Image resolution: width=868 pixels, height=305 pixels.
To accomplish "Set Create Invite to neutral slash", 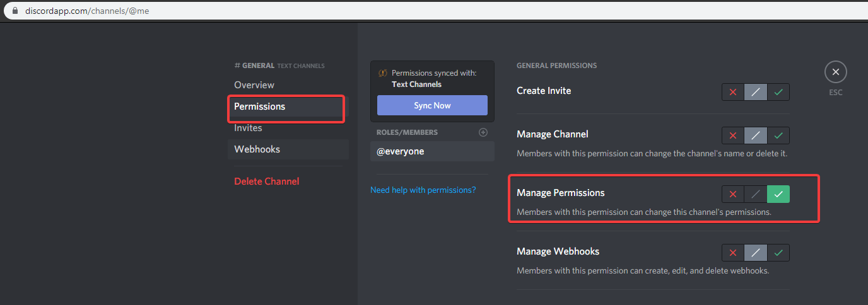I will point(756,92).
